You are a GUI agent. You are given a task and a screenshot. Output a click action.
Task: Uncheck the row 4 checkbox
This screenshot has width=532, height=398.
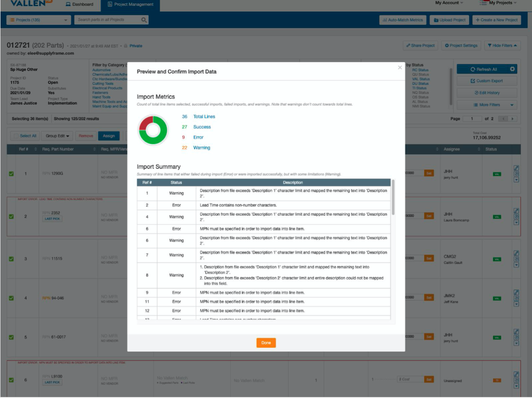pos(12,298)
